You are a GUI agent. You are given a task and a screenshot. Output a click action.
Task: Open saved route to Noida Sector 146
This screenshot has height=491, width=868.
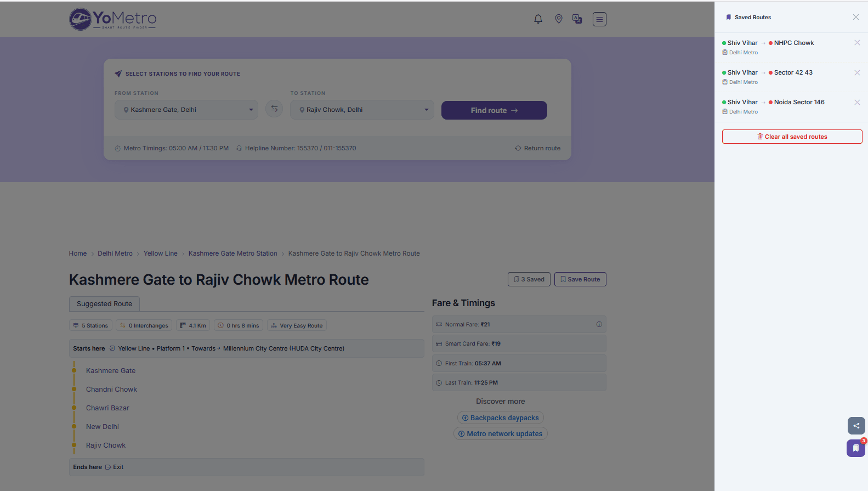(773, 102)
